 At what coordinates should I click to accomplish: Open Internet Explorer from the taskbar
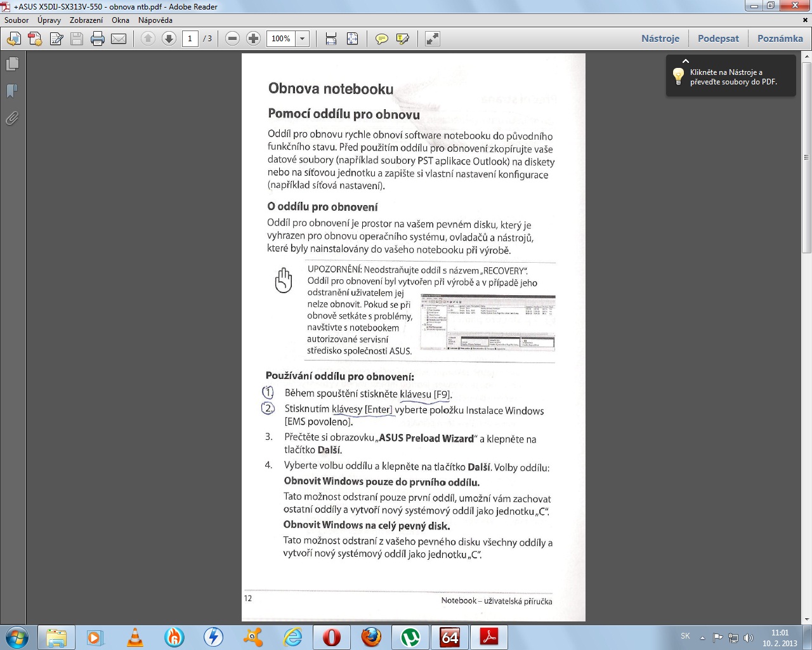[292, 637]
